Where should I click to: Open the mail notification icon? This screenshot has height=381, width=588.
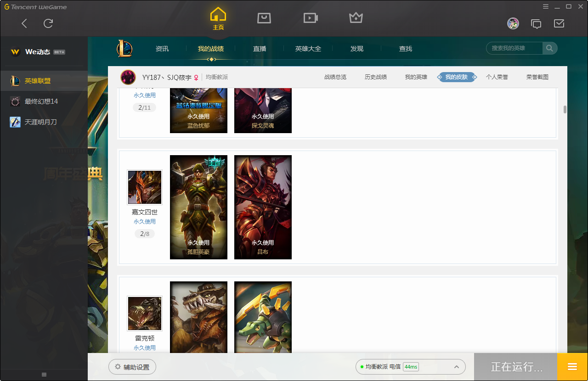tap(559, 23)
